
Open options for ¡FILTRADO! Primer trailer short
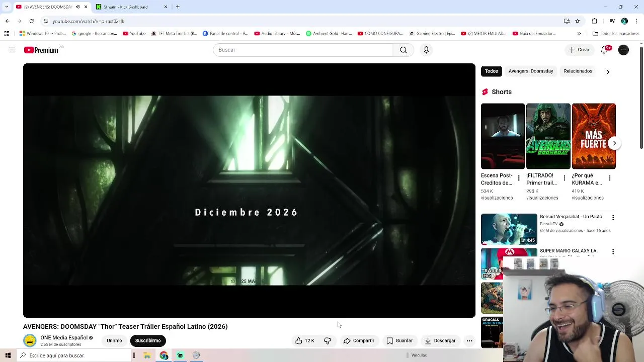pyautogui.click(x=564, y=178)
